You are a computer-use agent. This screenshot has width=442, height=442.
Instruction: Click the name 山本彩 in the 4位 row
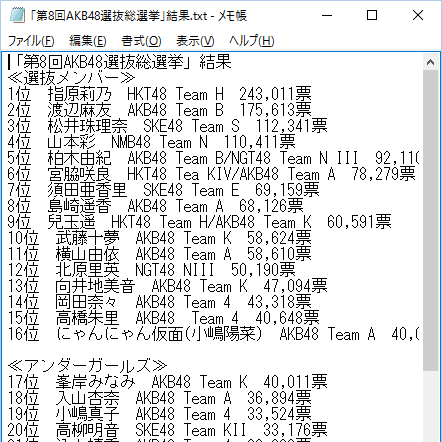[71, 142]
